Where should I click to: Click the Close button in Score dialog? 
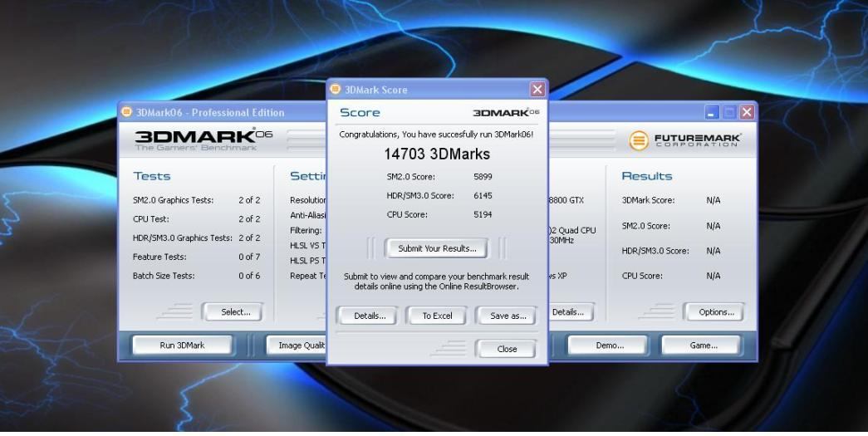[x=507, y=349]
